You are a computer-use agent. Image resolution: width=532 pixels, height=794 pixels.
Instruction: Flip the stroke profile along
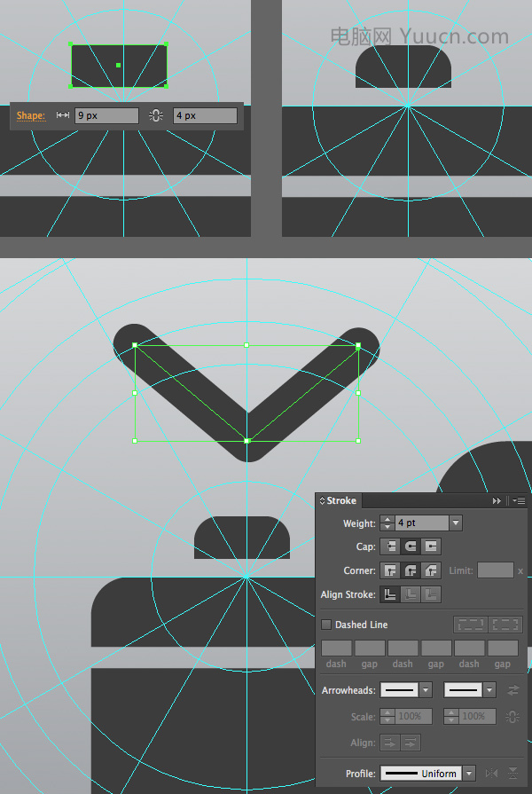point(491,774)
